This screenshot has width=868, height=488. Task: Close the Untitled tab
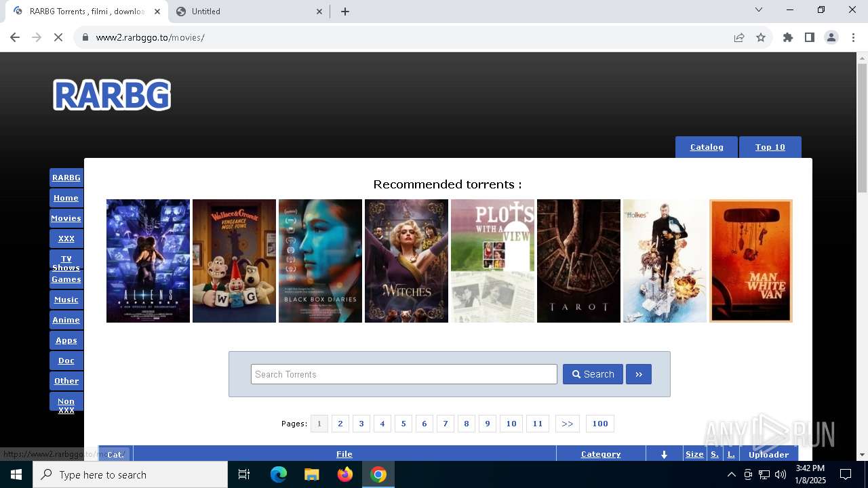tap(319, 11)
